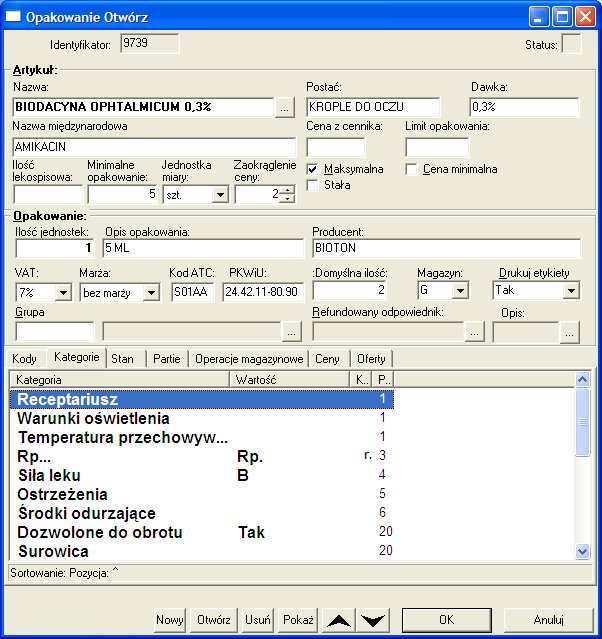Enable the Stała checkbox
Screen dimensions: 602x639
click(312, 185)
